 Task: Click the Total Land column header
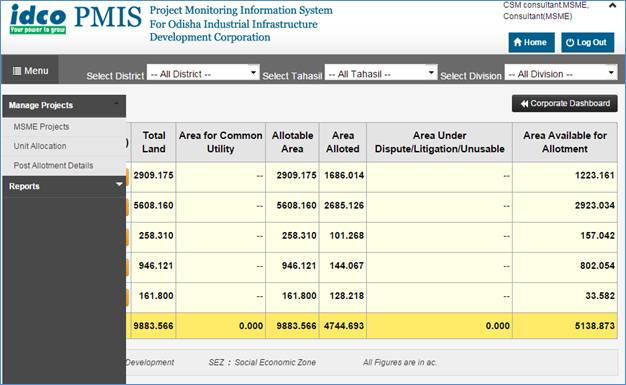[x=154, y=142]
